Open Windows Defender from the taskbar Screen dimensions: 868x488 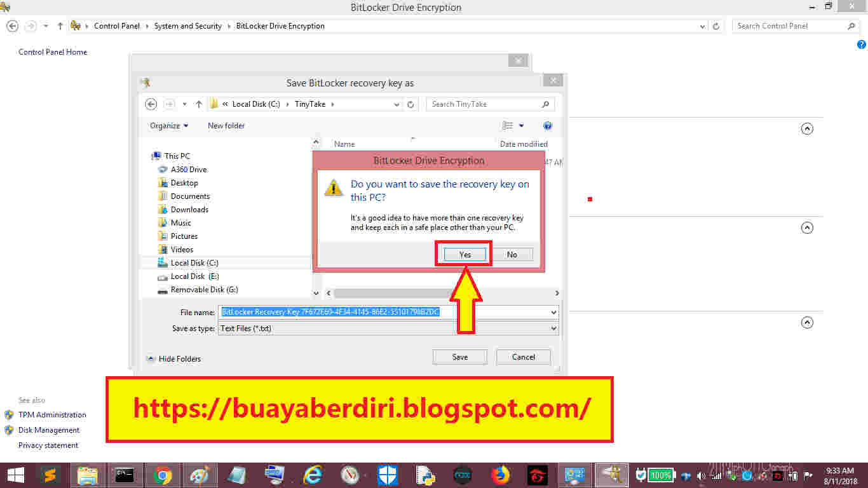tap(387, 475)
